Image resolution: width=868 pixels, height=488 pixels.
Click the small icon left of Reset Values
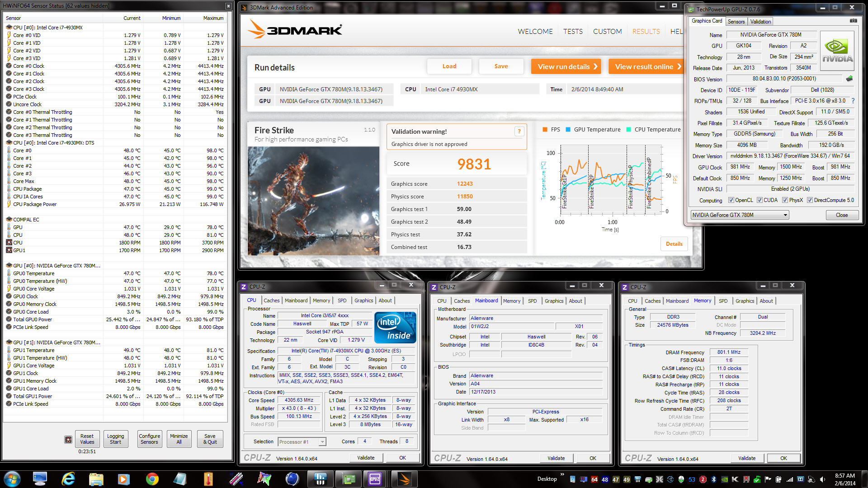(x=68, y=439)
